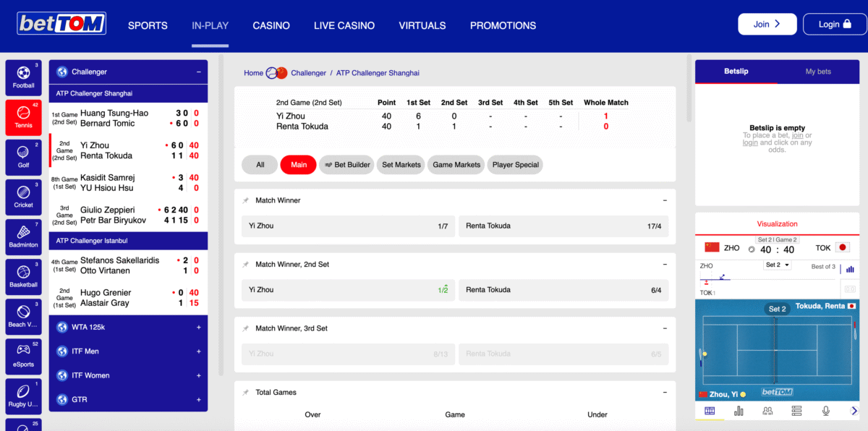Open the Giulio Zeppieri vs Petr Bar Biryukov match
The width and height of the screenshot is (868, 431).
pos(128,215)
